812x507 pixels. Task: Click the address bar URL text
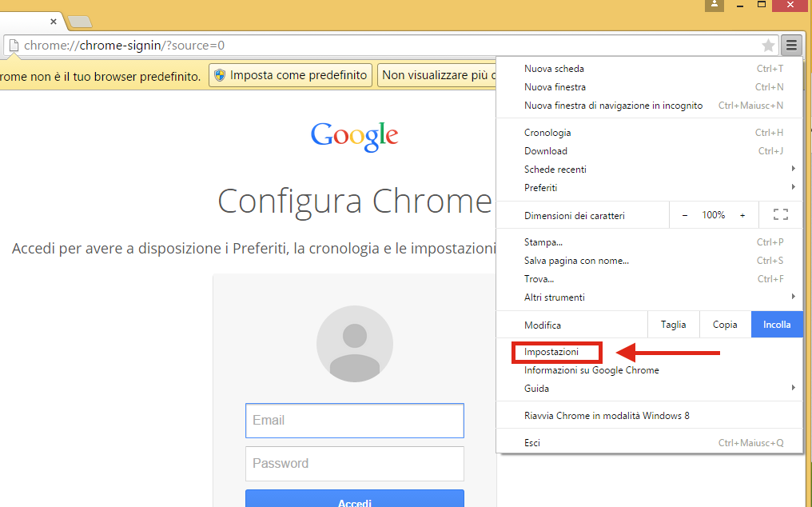click(x=125, y=46)
